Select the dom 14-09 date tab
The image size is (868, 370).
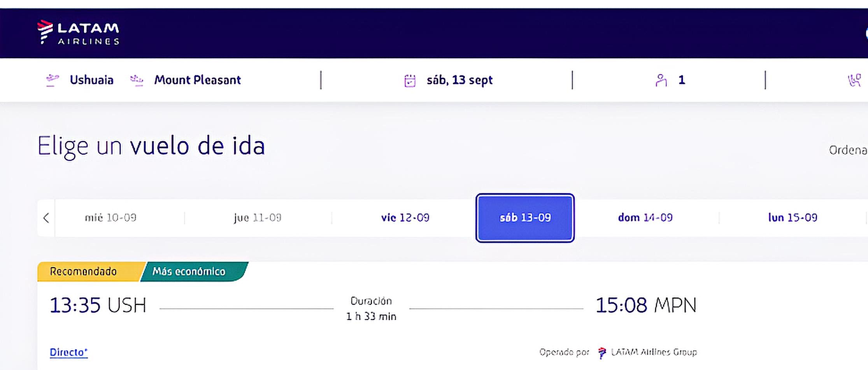[645, 217]
